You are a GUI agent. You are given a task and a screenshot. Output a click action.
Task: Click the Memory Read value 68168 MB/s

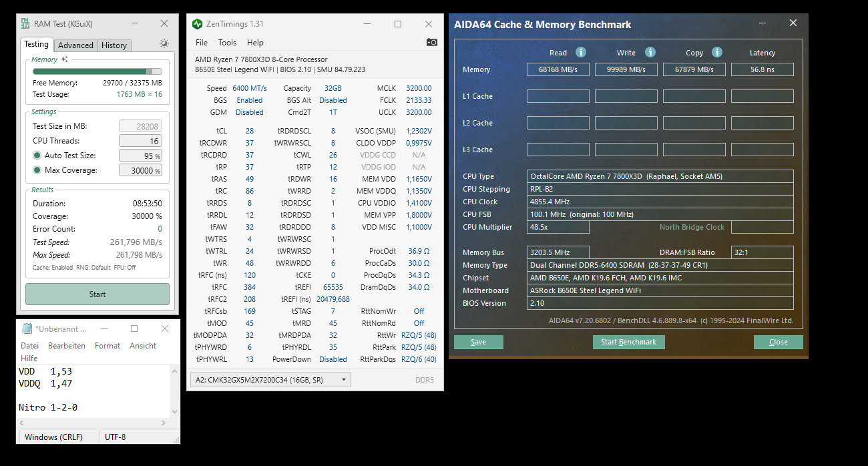[558, 69]
